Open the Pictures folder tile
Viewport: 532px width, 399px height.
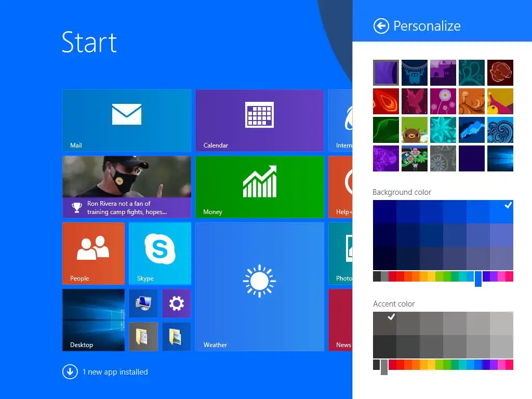click(x=177, y=337)
